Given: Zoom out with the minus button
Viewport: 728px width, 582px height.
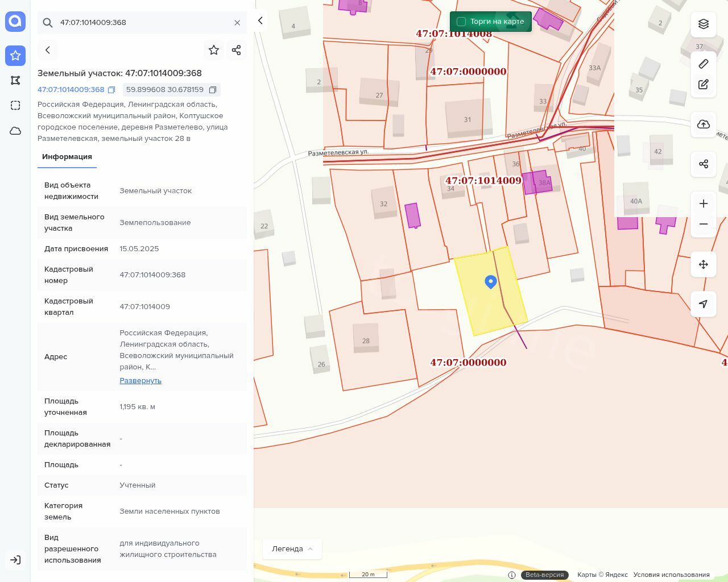Looking at the screenshot, I should click(704, 224).
